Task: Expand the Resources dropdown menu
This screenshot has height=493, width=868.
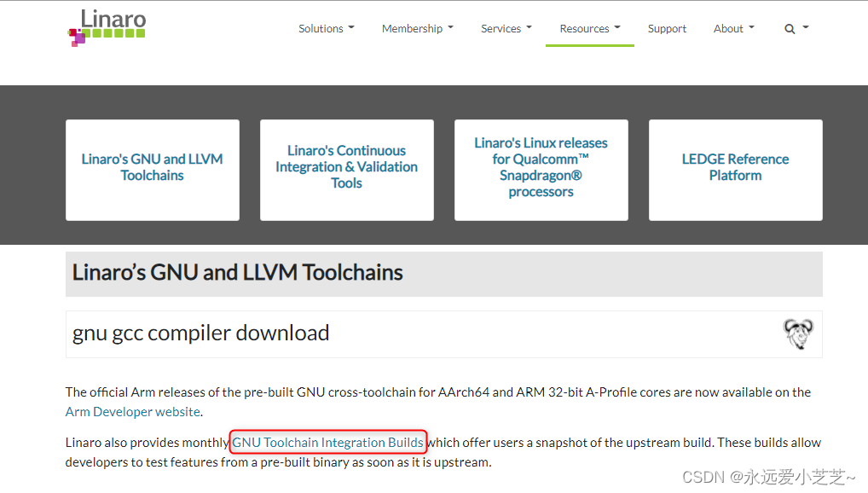Action: click(x=589, y=28)
